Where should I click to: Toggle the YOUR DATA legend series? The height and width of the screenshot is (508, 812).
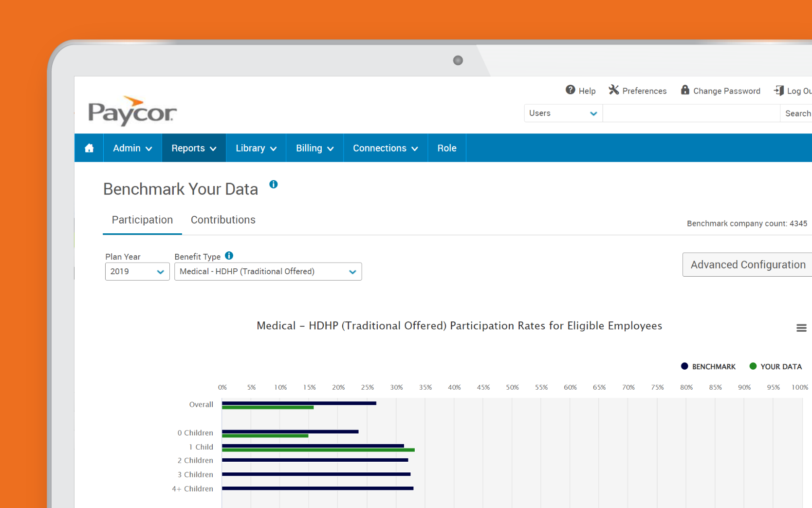[x=775, y=366]
